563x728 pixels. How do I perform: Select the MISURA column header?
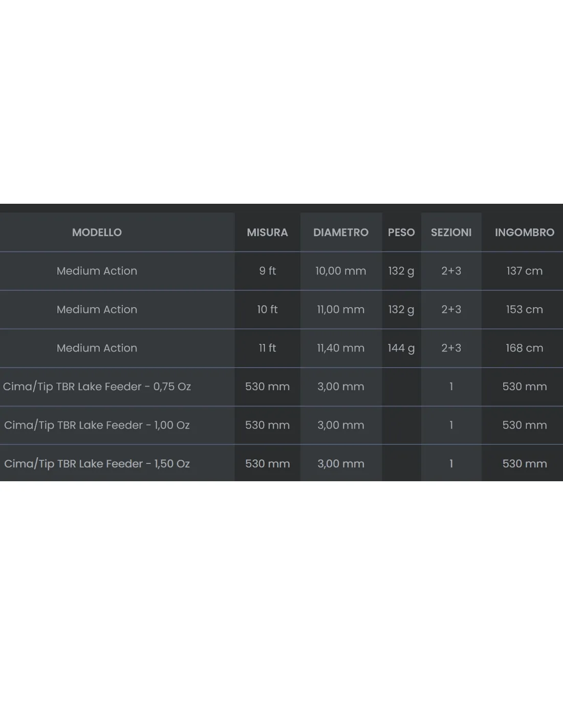click(267, 232)
